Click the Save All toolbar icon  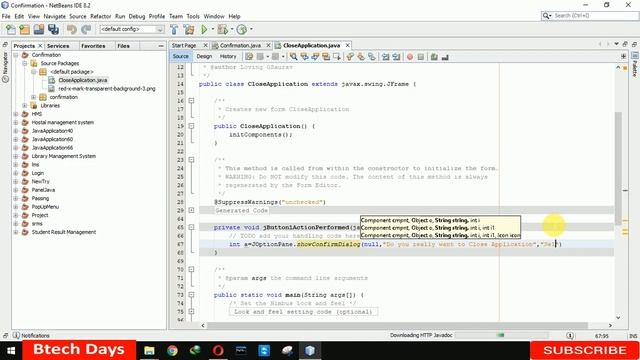pyautogui.click(x=53, y=29)
